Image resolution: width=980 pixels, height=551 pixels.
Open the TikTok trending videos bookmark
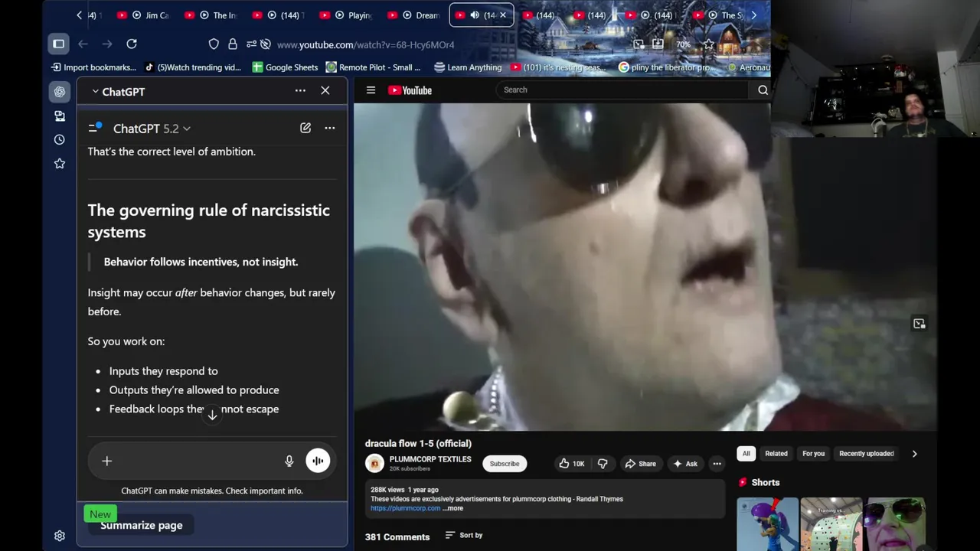pos(193,67)
